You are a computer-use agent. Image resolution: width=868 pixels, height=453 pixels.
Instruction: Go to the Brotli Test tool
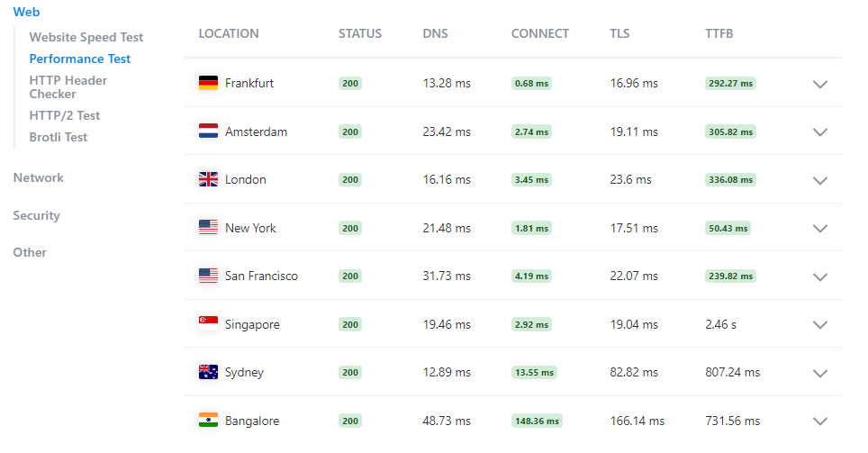tap(59, 137)
